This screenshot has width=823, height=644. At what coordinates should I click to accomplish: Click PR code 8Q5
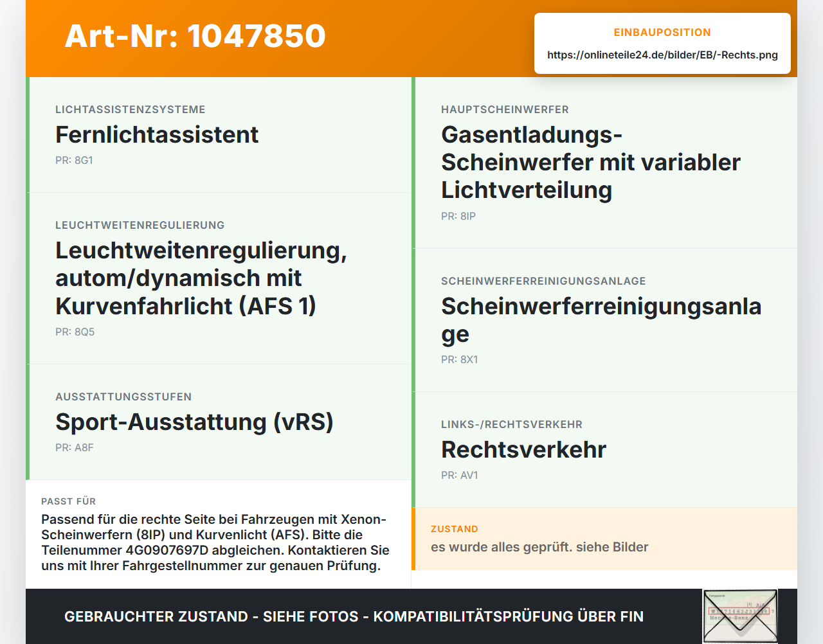coord(75,332)
